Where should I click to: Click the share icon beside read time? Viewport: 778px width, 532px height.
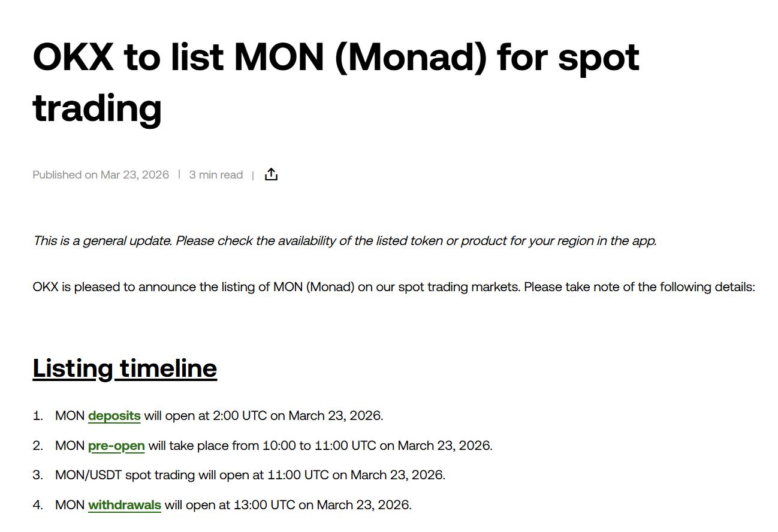pyautogui.click(x=271, y=174)
